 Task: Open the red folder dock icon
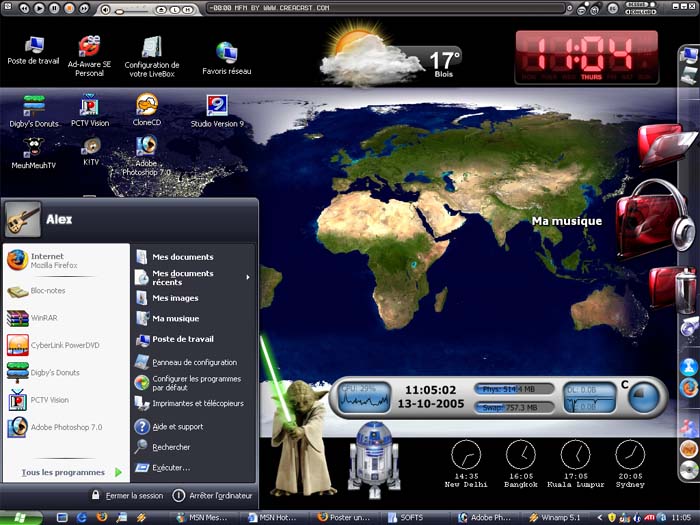(x=666, y=144)
